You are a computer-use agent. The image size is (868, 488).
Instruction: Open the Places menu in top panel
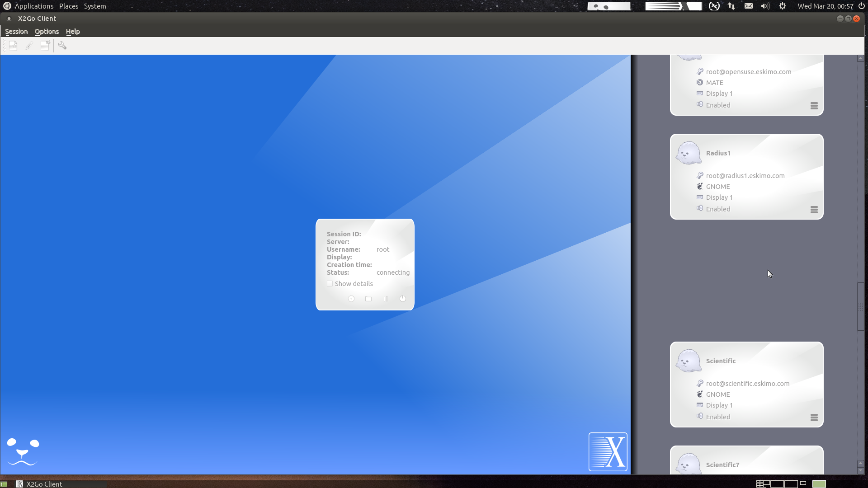[69, 6]
